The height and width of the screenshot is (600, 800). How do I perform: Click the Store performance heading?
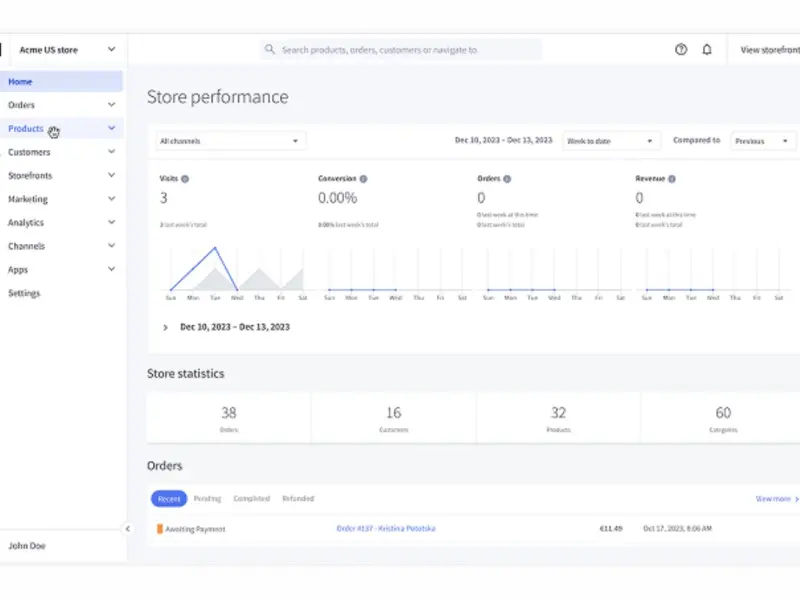pyautogui.click(x=218, y=97)
